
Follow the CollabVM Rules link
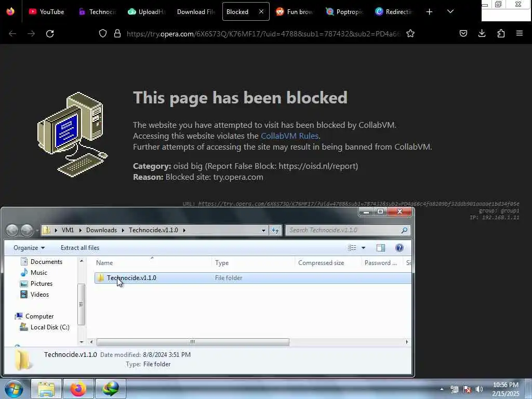289,136
